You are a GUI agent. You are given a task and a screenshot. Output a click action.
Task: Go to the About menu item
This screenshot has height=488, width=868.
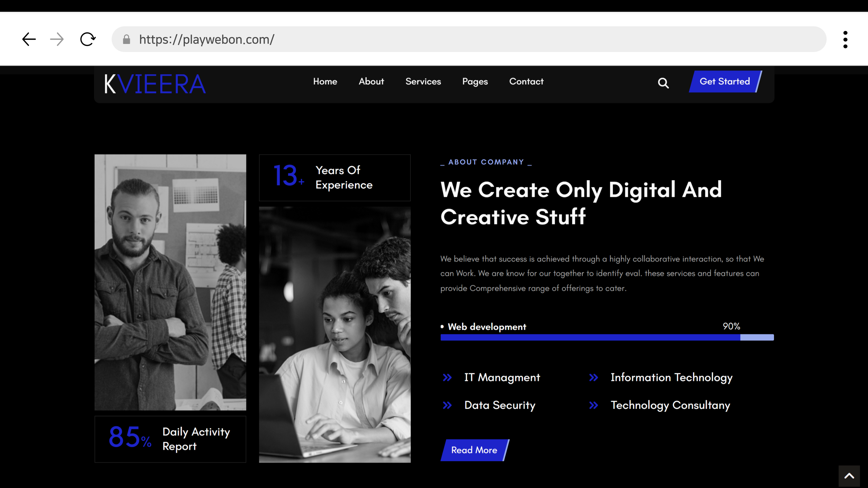pos(371,82)
